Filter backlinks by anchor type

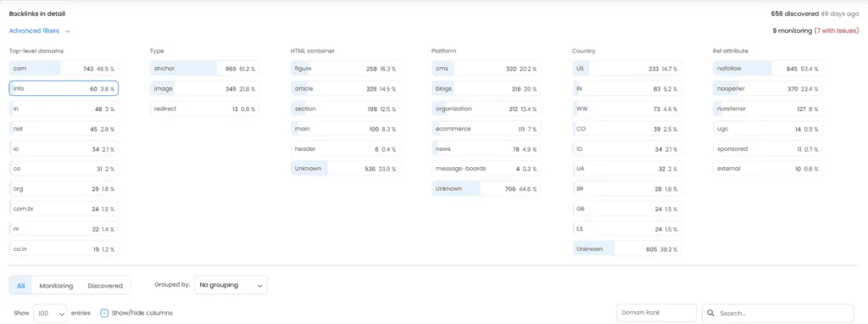tap(204, 69)
